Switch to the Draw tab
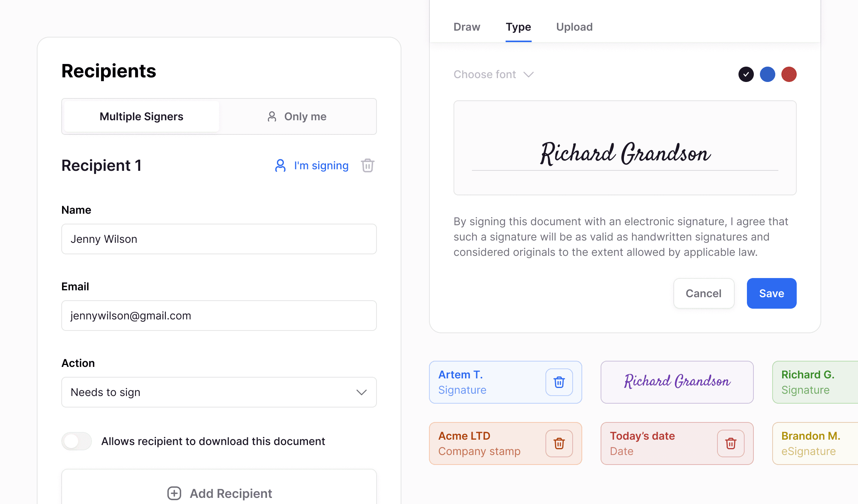 click(467, 27)
